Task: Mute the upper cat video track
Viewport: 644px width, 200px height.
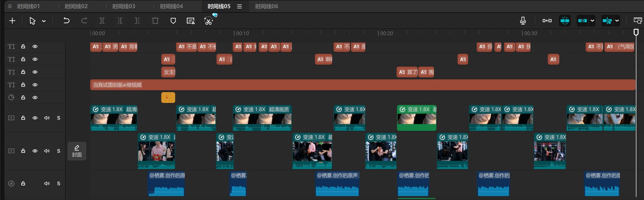Action: 47,118
